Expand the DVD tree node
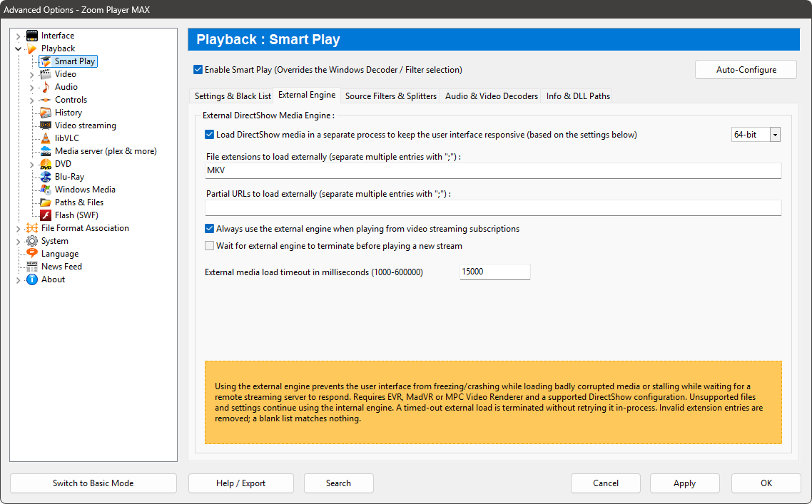Image resolution: width=812 pixels, height=504 pixels. (x=31, y=165)
